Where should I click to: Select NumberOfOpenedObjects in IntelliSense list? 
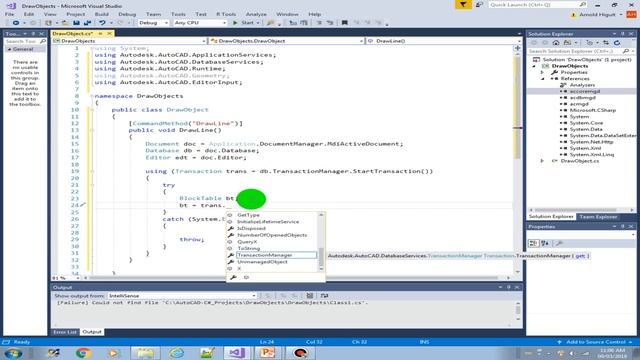[x=272, y=235]
